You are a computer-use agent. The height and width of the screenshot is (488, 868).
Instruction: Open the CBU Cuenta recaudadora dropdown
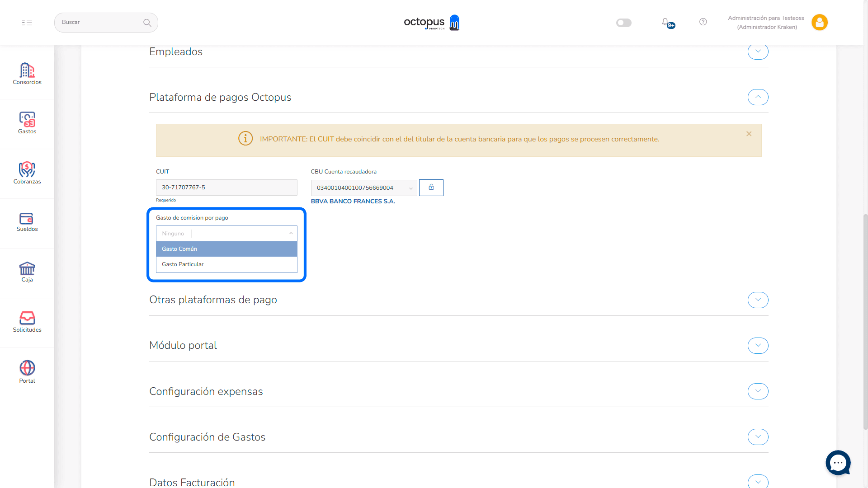[364, 188]
